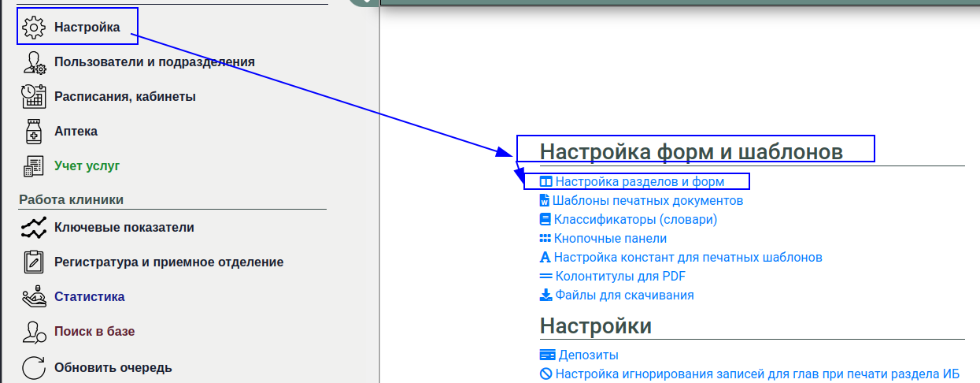The height and width of the screenshot is (383, 980).
Task: Click the Поиск в базе search icon
Action: click(x=34, y=332)
